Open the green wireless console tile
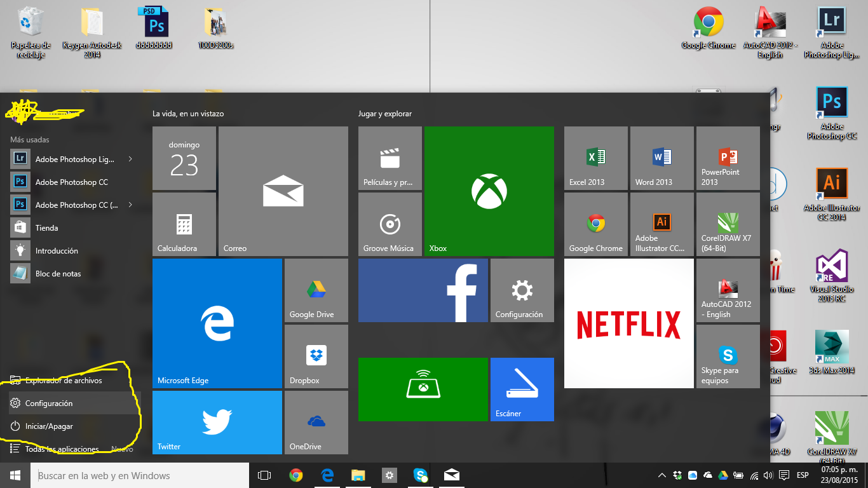This screenshot has height=488, width=868. pos(423,390)
